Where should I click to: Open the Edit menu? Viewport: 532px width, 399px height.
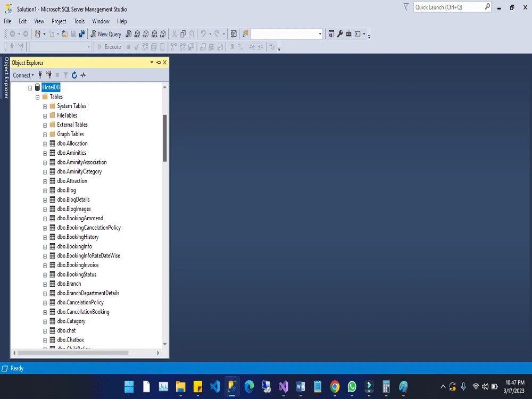coord(23,21)
